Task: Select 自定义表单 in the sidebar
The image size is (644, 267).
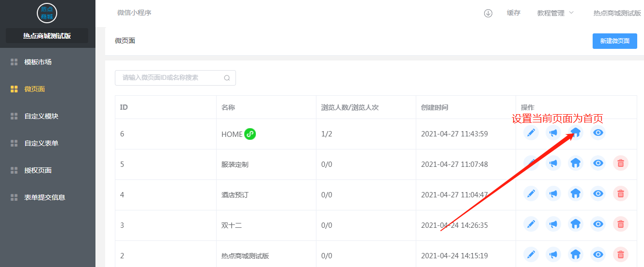Action: point(41,143)
